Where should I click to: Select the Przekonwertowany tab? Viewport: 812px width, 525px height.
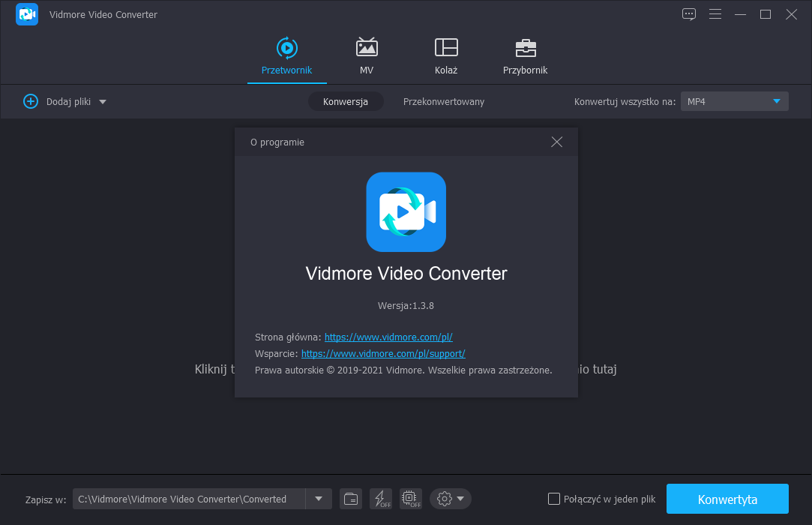point(444,101)
